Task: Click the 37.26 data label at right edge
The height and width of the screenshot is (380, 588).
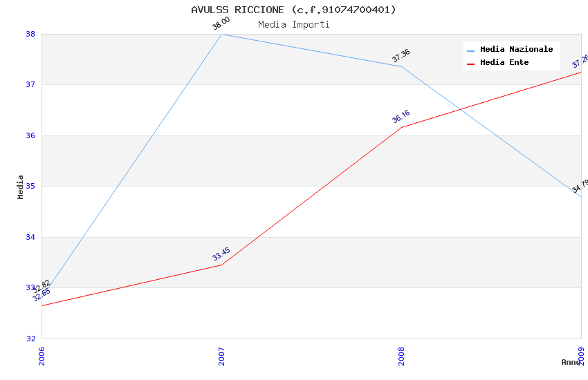Action: point(580,61)
